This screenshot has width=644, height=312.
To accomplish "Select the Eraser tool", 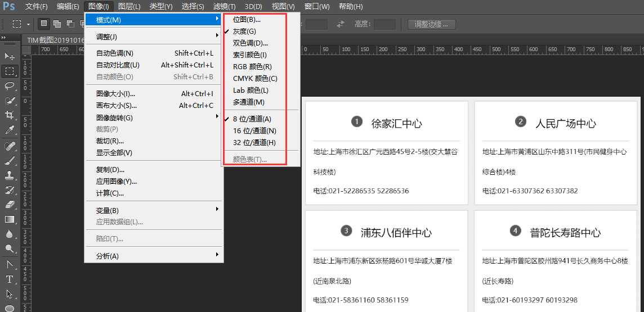I will click(9, 204).
